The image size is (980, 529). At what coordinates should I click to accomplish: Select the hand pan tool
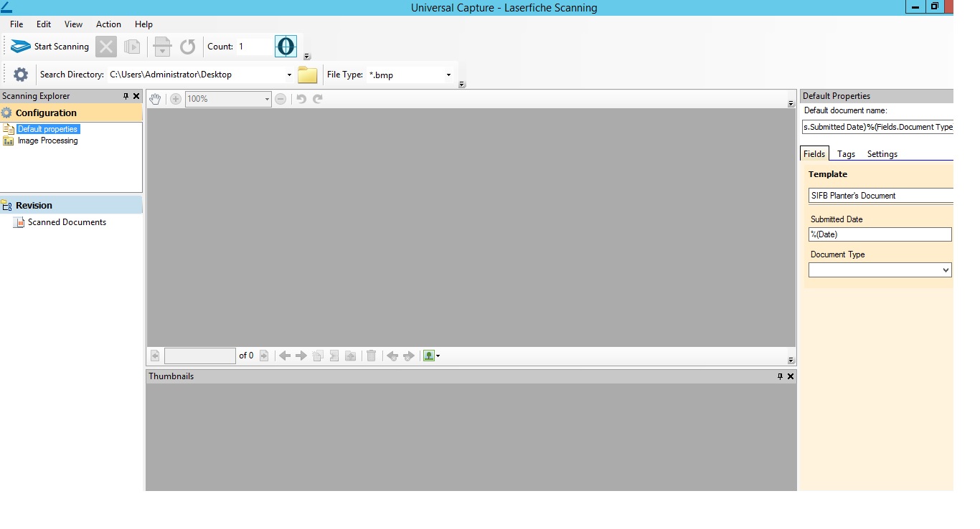[x=156, y=99]
